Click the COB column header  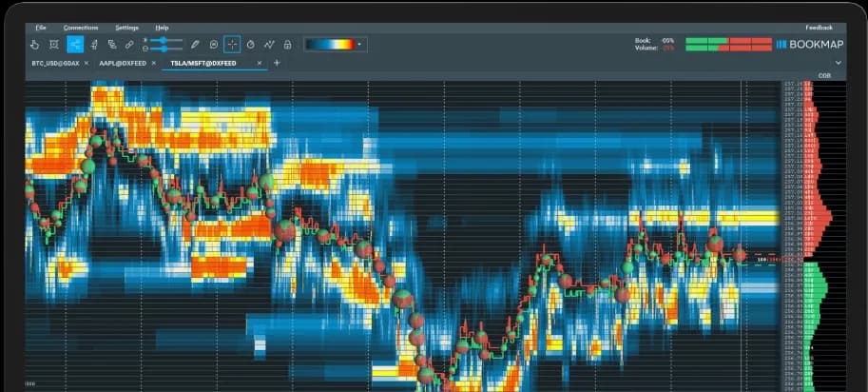click(x=822, y=75)
